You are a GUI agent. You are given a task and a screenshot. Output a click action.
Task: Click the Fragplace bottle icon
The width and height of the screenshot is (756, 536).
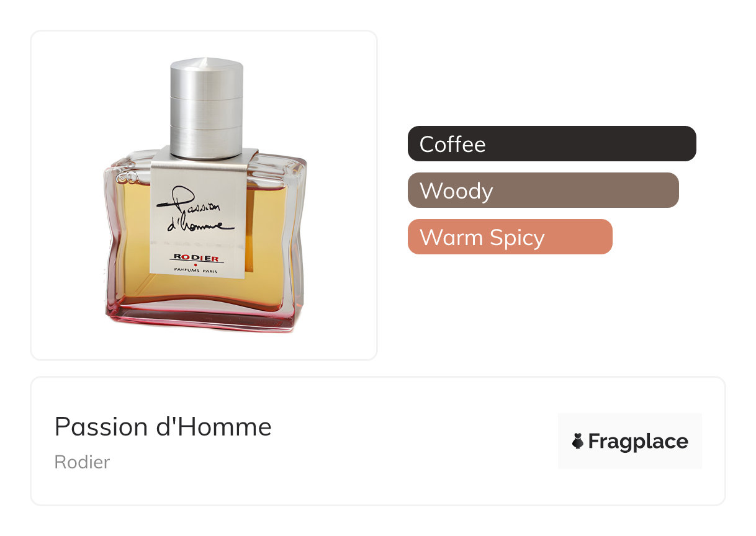click(x=578, y=441)
